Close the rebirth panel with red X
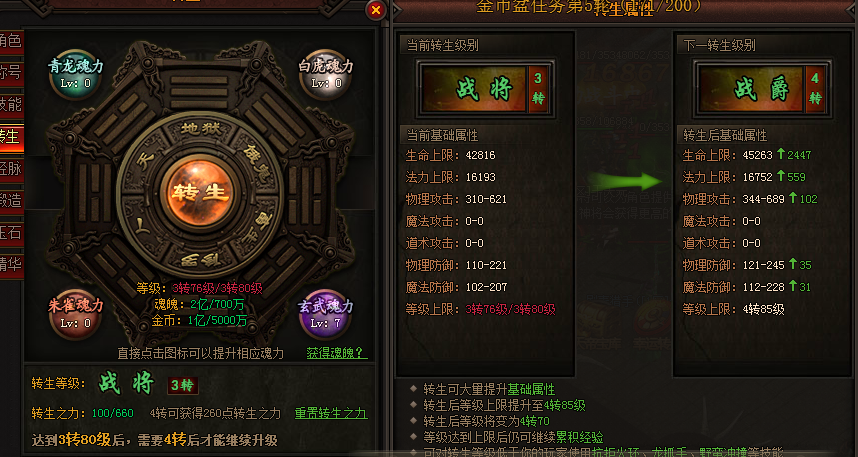858x457 pixels. [x=376, y=10]
